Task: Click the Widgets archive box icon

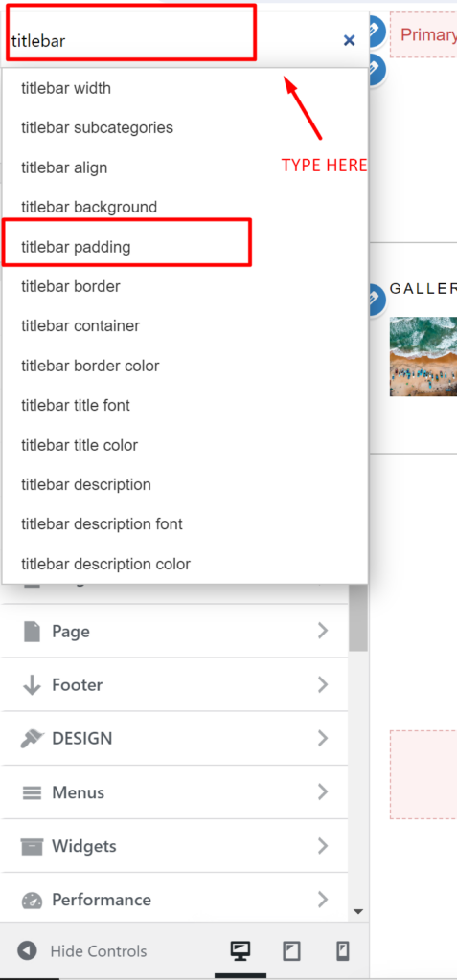Action: click(x=32, y=847)
